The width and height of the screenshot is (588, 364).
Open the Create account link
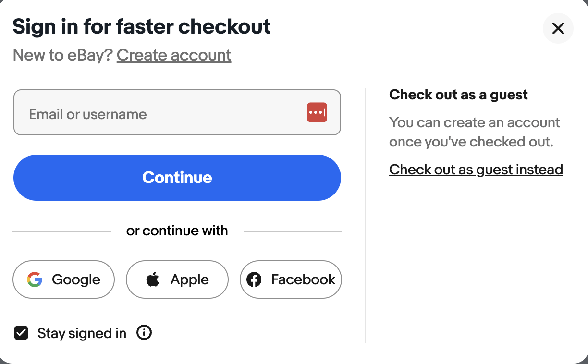coord(173,55)
